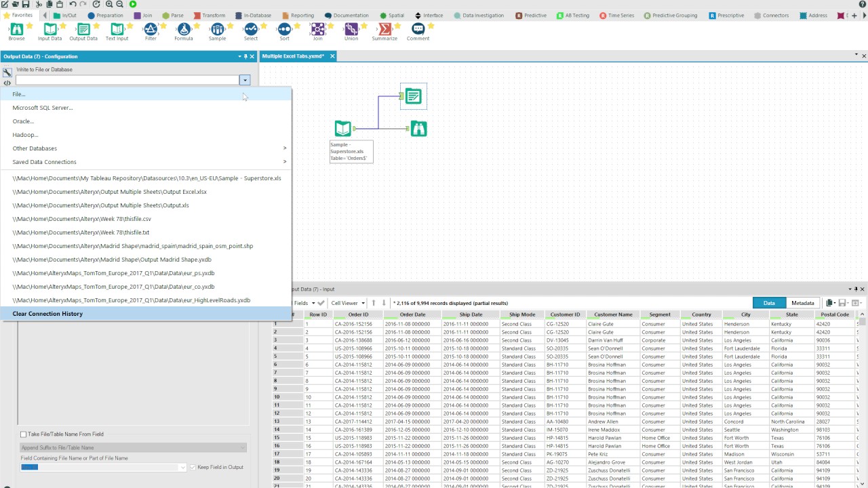The image size is (868, 488).
Task: Toggle favorite star next to Input Data tool
Action: [62, 26]
